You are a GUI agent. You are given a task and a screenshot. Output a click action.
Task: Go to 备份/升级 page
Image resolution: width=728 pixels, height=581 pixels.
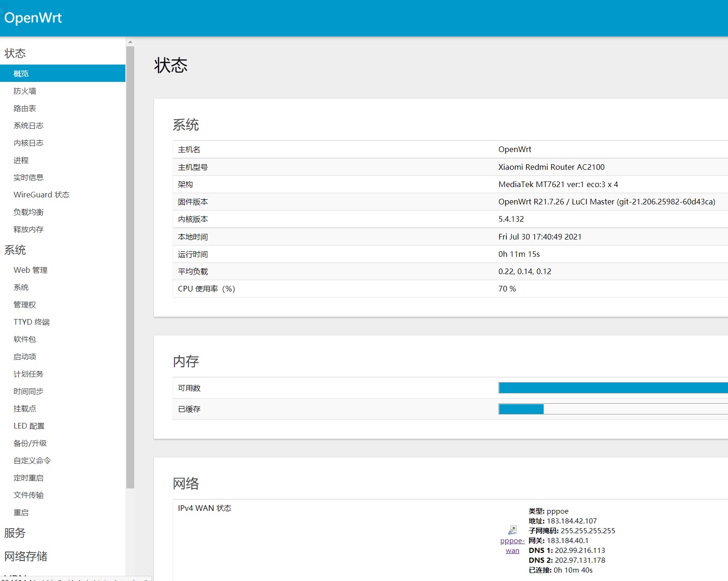point(30,443)
